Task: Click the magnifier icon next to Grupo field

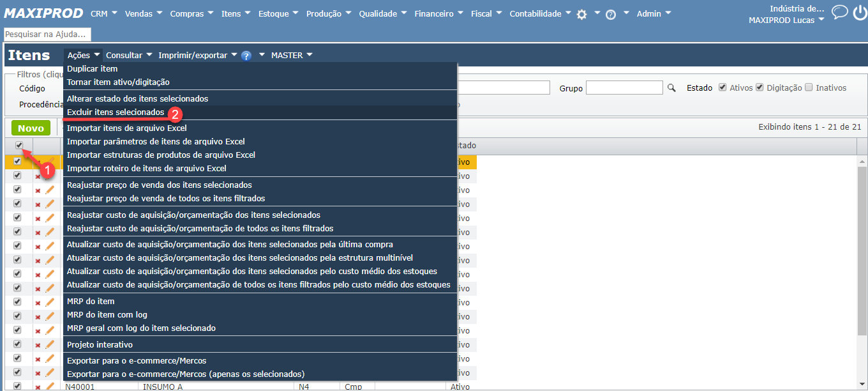Action: [x=671, y=88]
